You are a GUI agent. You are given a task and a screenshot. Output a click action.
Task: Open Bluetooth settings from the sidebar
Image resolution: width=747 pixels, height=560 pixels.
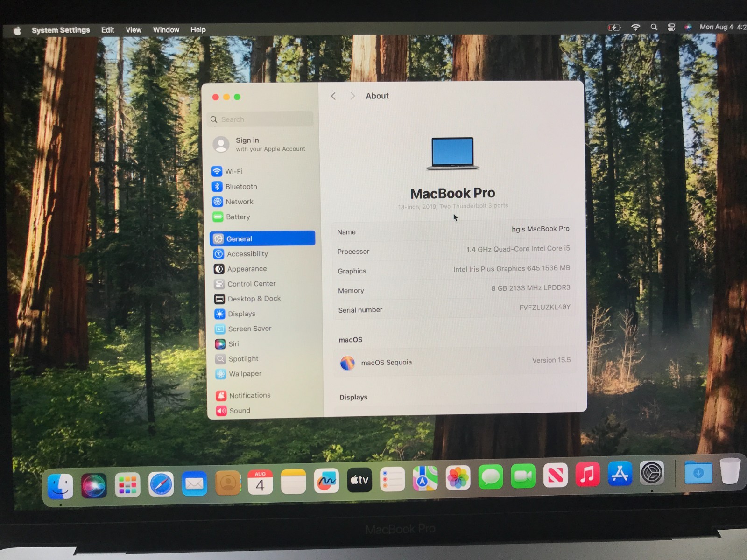[241, 186]
